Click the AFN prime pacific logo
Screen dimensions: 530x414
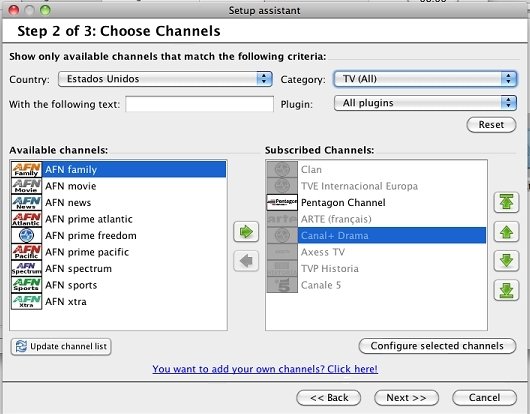click(26, 252)
